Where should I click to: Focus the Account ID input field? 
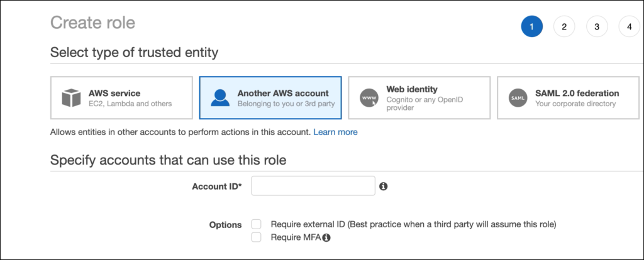(x=313, y=186)
